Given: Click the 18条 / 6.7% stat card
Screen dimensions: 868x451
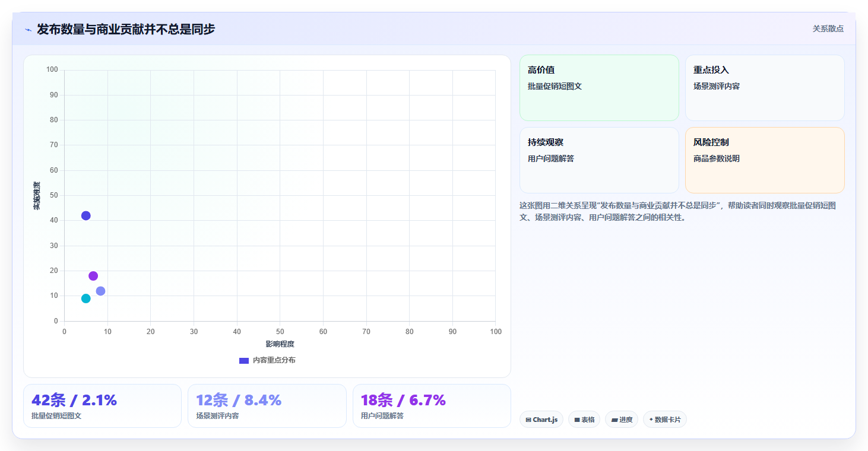Looking at the screenshot, I should [x=432, y=406].
